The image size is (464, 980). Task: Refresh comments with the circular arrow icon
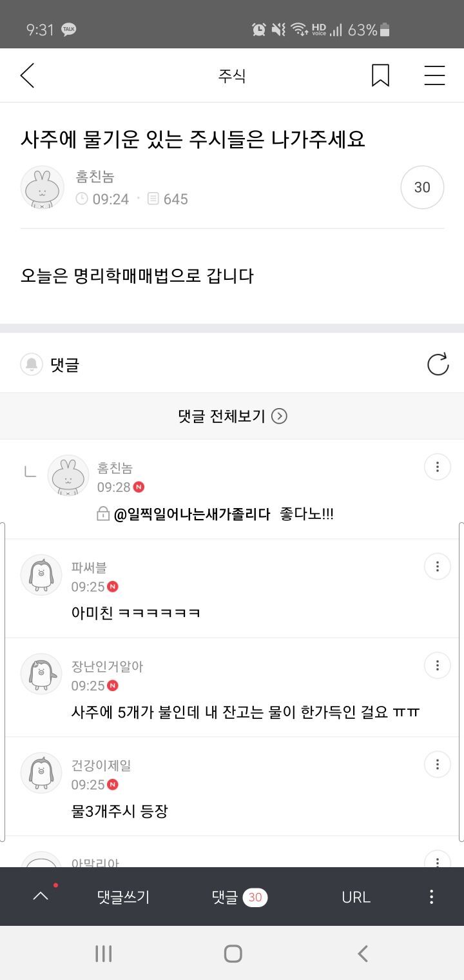(x=438, y=364)
